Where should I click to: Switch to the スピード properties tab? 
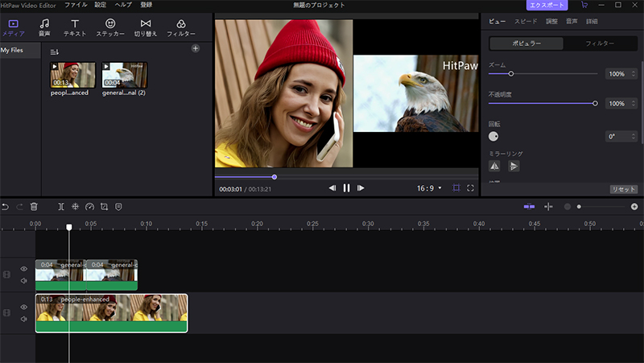click(x=526, y=22)
